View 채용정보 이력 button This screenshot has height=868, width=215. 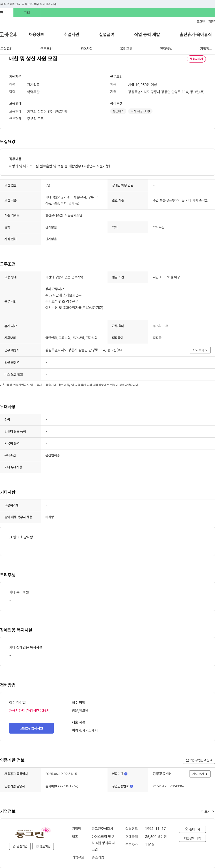[x=192, y=838]
